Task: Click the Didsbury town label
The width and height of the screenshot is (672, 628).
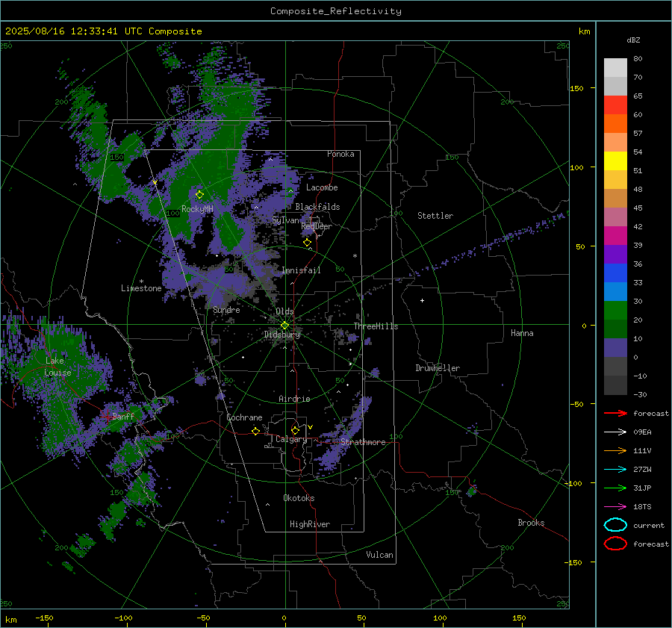Action: coord(282,335)
